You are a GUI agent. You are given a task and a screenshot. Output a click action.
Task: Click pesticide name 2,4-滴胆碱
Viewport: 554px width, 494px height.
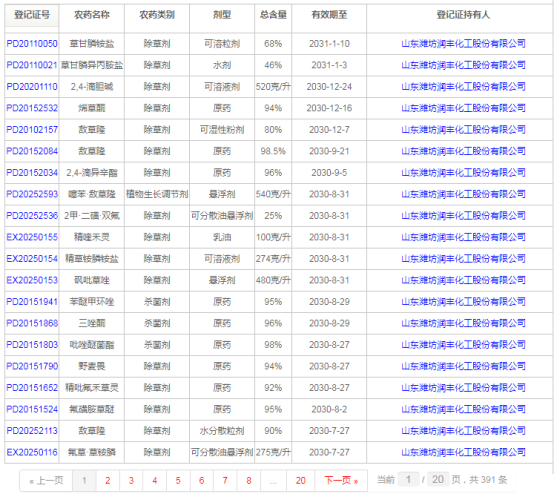tap(92, 87)
